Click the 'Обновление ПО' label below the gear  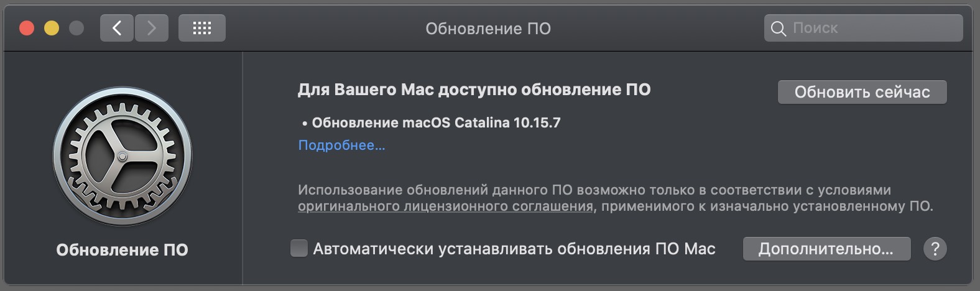[x=122, y=249]
